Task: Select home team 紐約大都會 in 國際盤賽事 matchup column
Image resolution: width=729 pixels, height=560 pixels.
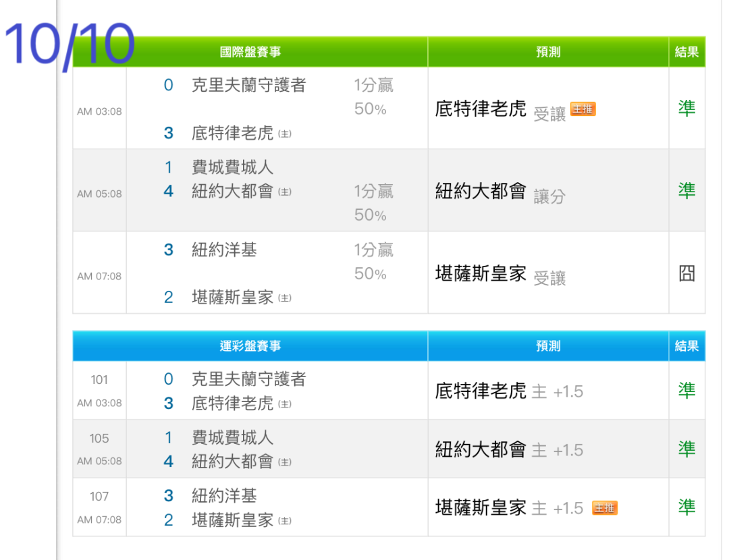Action: point(232,191)
